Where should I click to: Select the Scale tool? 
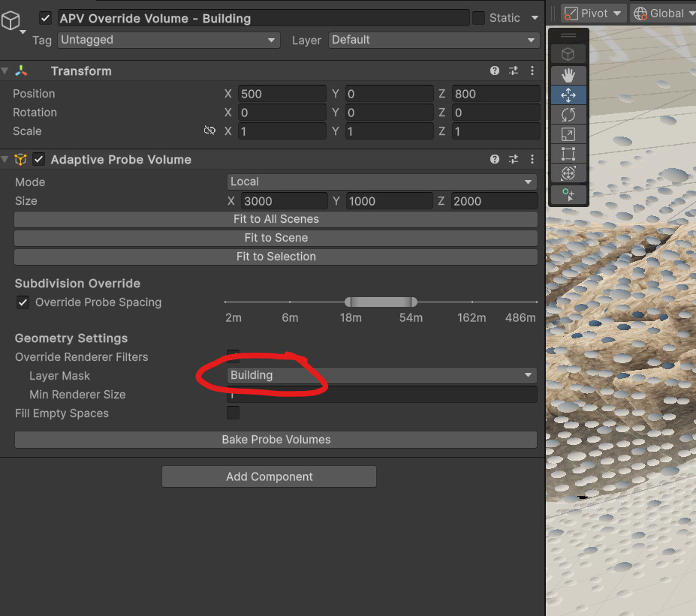(x=568, y=134)
